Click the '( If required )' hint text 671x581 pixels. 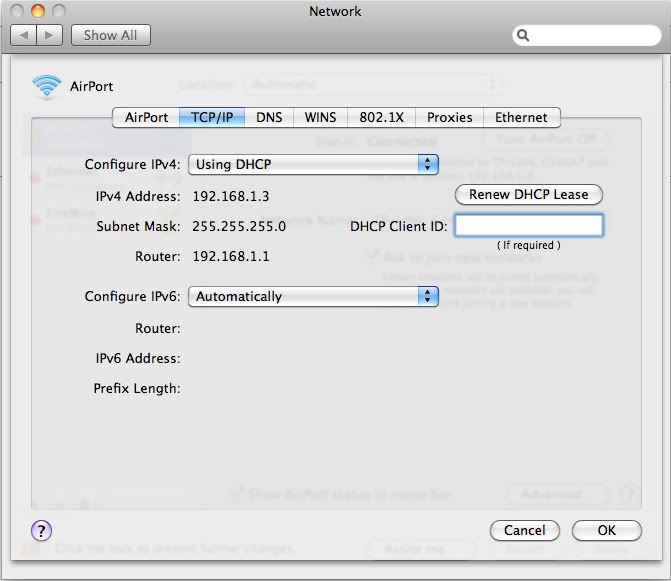(528, 245)
